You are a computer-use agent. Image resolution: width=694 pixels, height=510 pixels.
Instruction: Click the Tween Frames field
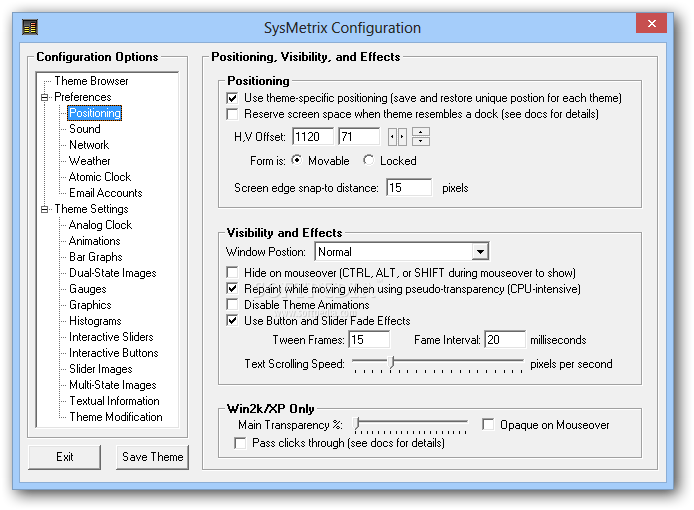point(369,340)
